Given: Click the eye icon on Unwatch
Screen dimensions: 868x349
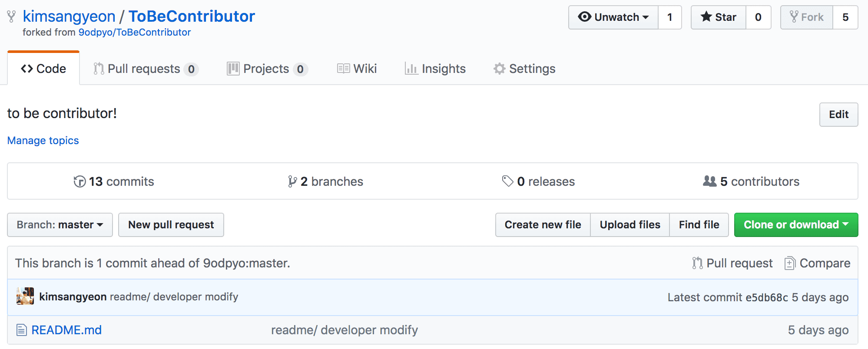Looking at the screenshot, I should [585, 17].
